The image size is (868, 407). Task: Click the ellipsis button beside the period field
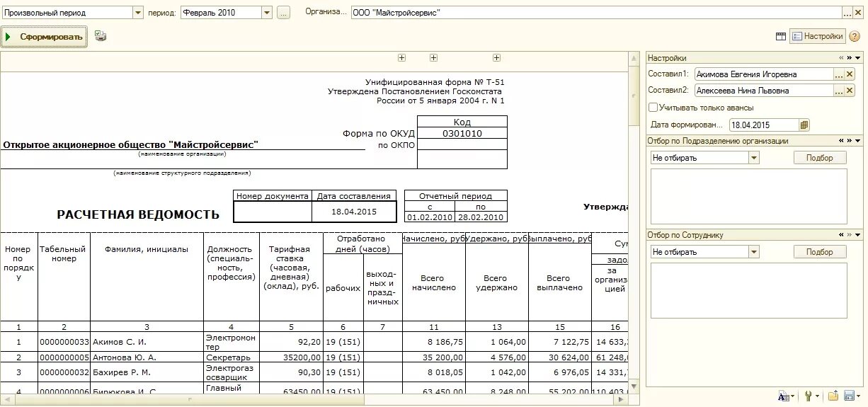click(283, 13)
